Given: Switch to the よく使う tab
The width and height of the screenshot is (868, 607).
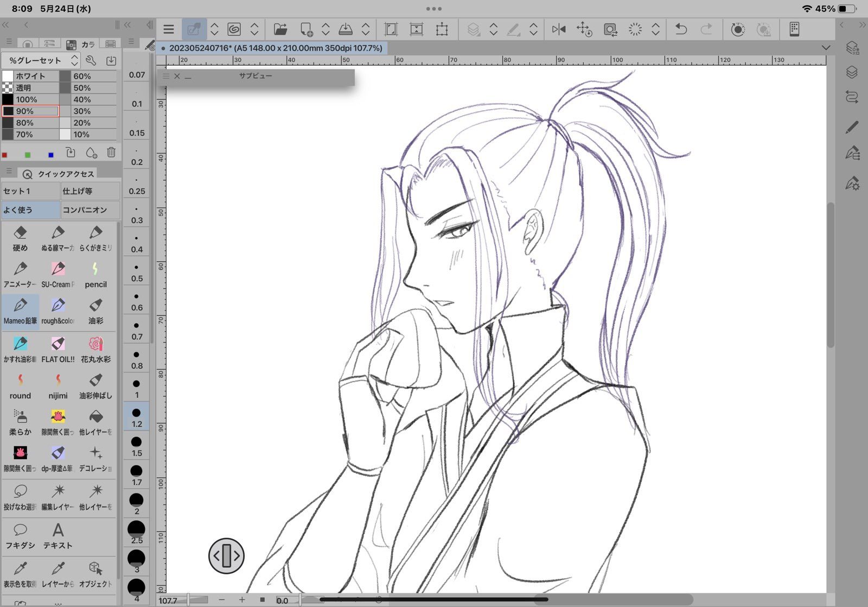Looking at the screenshot, I should click(x=30, y=210).
